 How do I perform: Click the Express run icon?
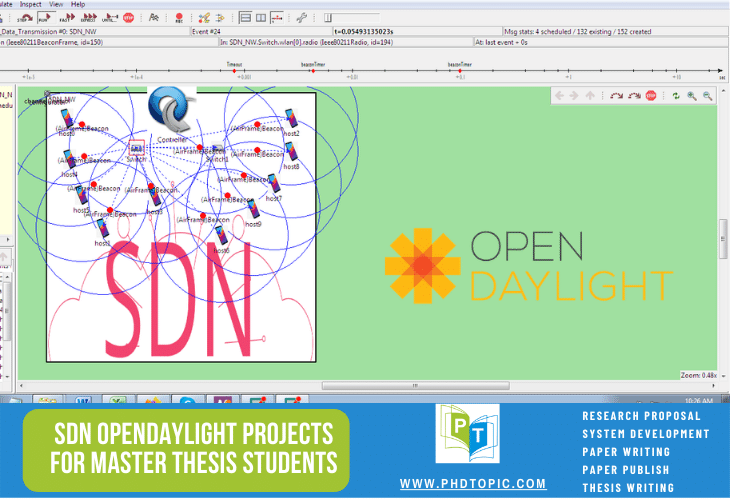click(x=88, y=18)
